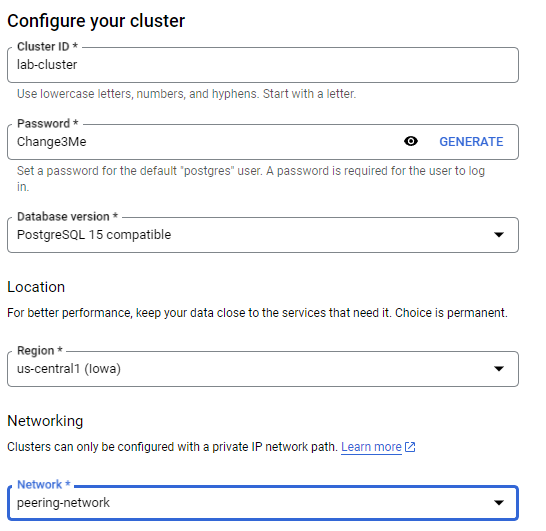546x531 pixels.
Task: Select the PostgreSQL 15 compatible value
Action: click(94, 235)
